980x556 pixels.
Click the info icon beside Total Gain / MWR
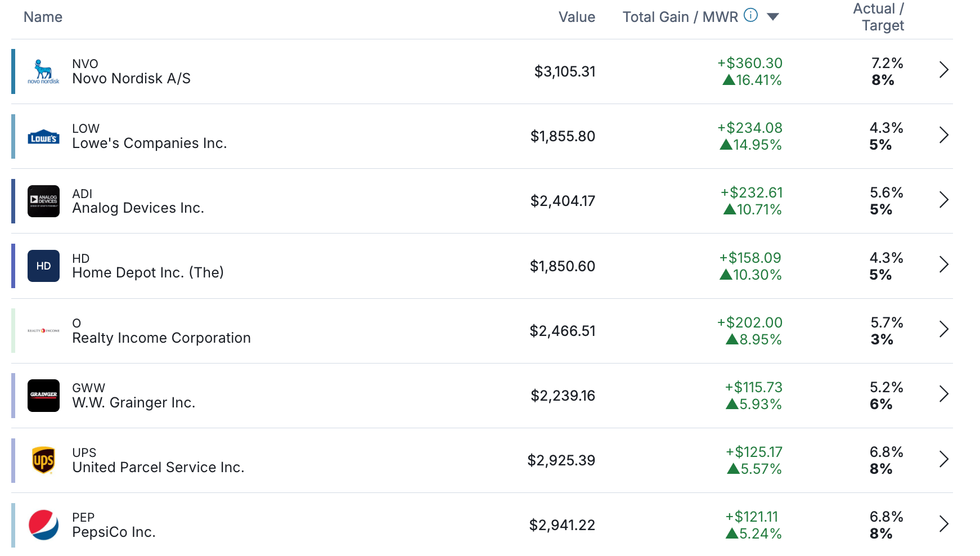point(750,15)
